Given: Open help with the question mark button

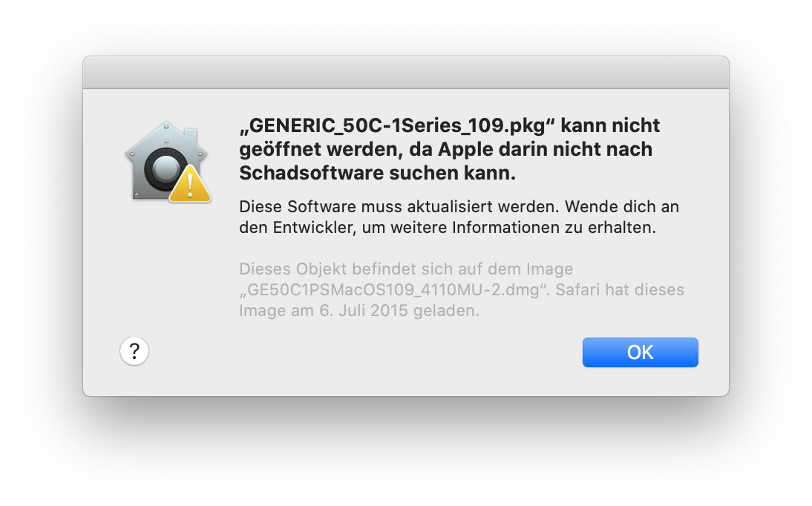Looking at the screenshot, I should pos(134,351).
